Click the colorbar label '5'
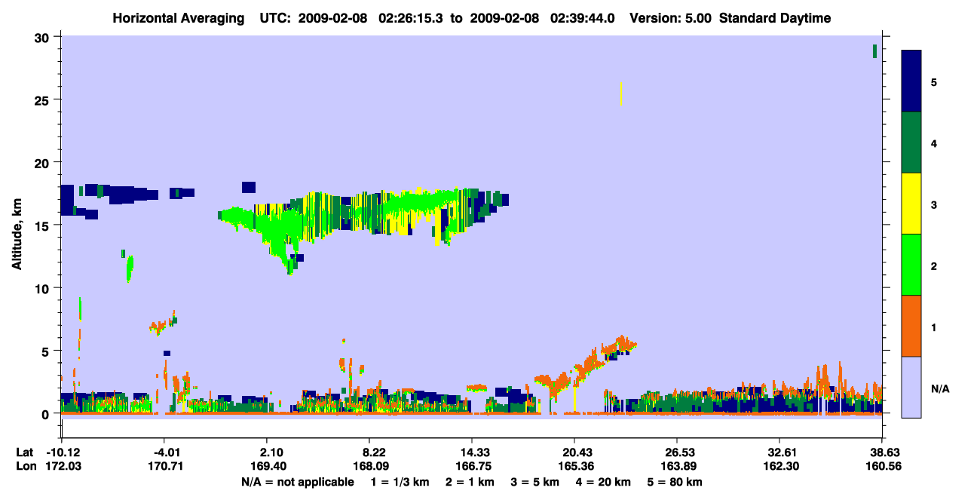 point(933,81)
